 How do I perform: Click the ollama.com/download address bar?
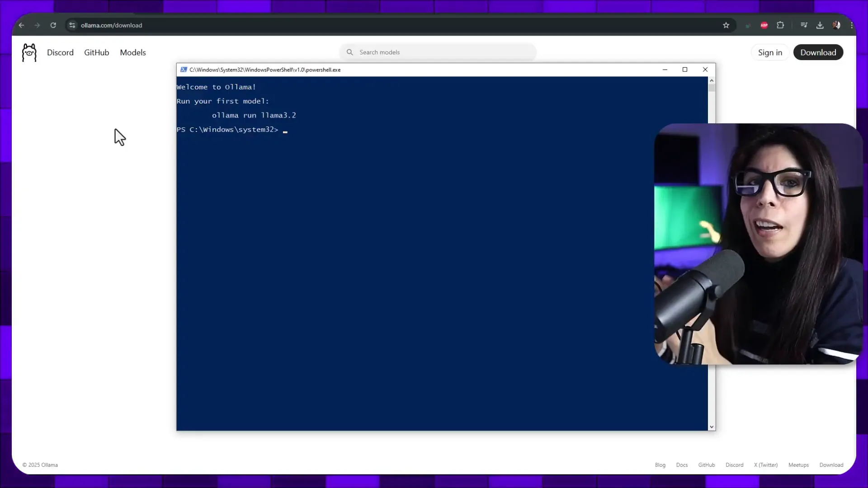(x=112, y=25)
